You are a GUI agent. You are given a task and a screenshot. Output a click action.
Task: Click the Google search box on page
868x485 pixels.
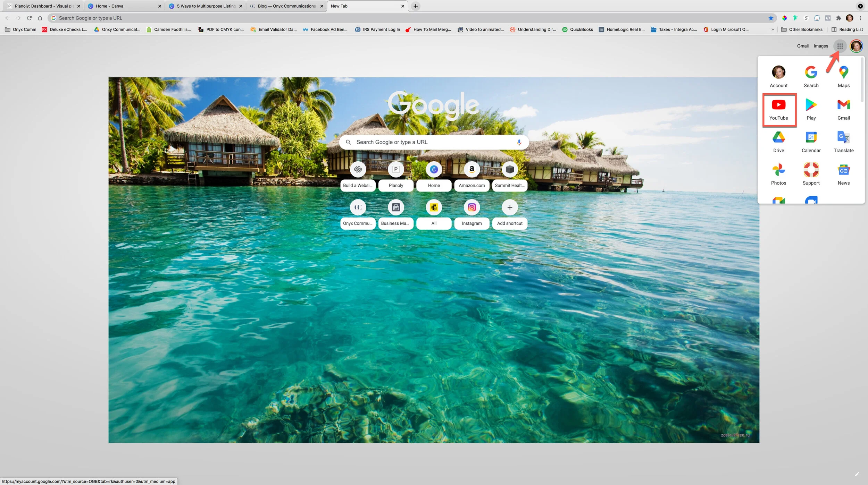(431, 142)
